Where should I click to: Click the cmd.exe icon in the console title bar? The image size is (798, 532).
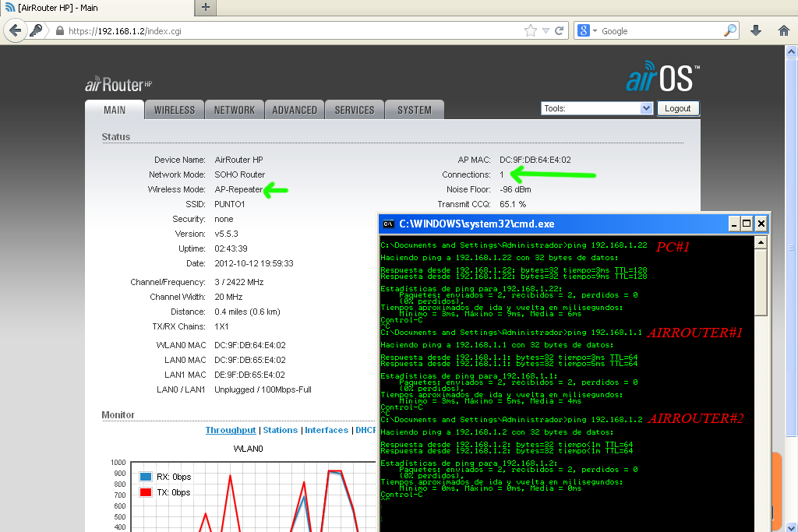387,224
